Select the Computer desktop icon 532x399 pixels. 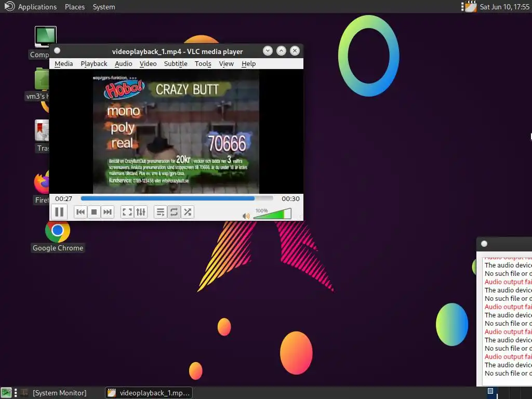click(x=42, y=43)
